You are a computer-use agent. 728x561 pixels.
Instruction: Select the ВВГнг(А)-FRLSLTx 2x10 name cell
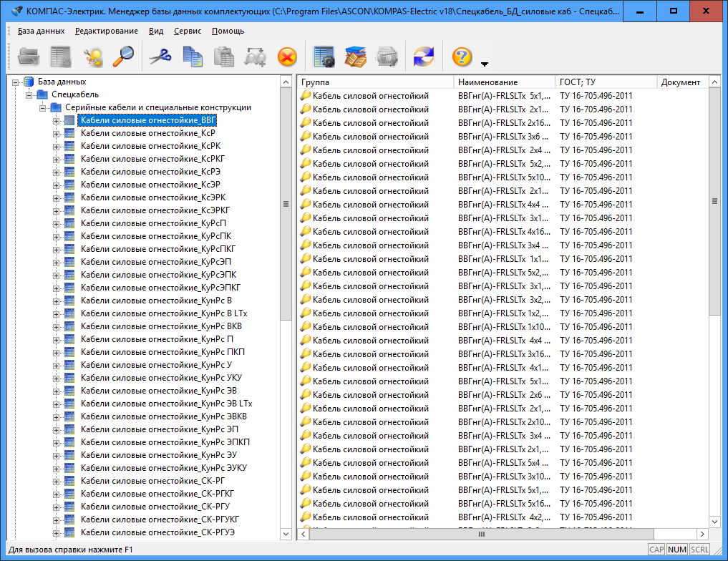(503, 421)
